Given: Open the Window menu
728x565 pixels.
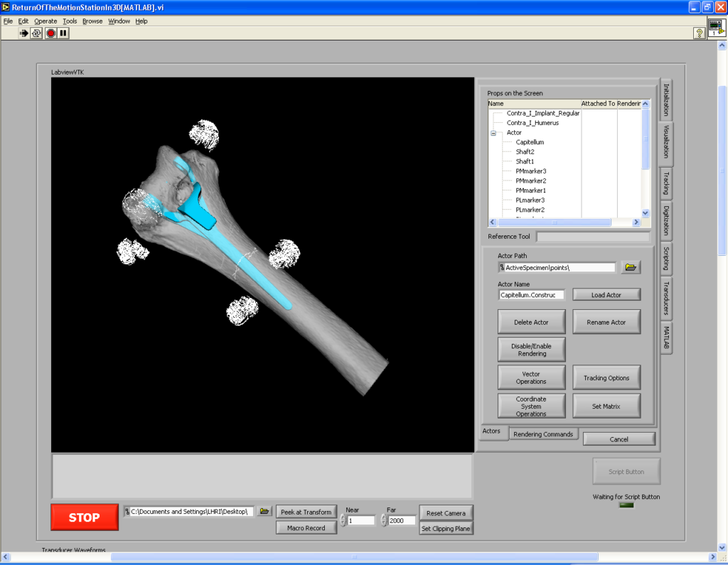Looking at the screenshot, I should point(119,21).
